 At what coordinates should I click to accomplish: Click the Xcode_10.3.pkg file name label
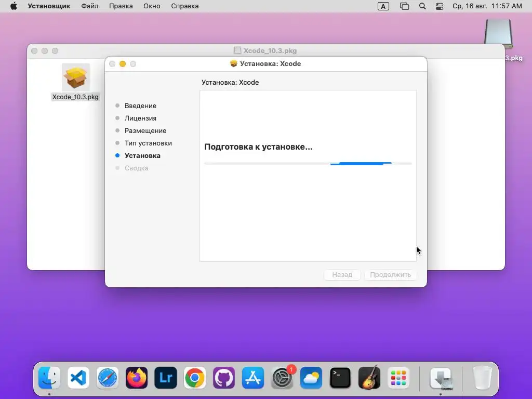[75, 97]
